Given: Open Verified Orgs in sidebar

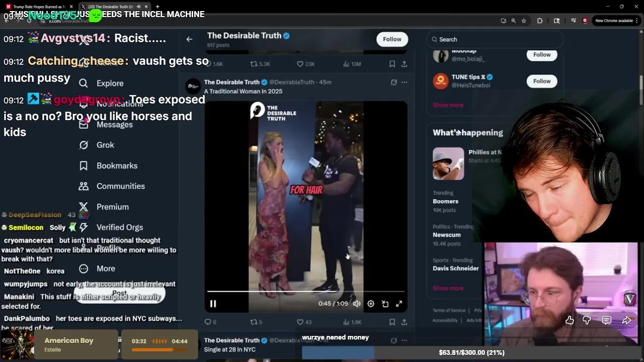Looking at the screenshot, I should point(111,227).
